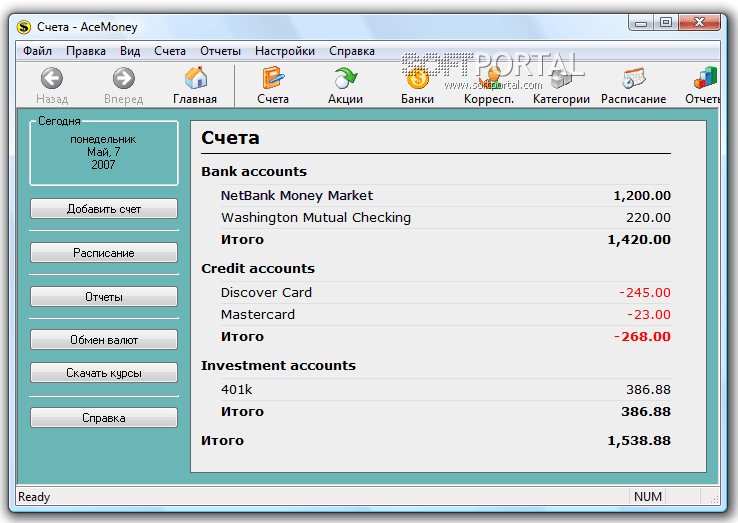Click the 220.00 balance value
The width and height of the screenshot is (738, 523).
click(x=648, y=217)
